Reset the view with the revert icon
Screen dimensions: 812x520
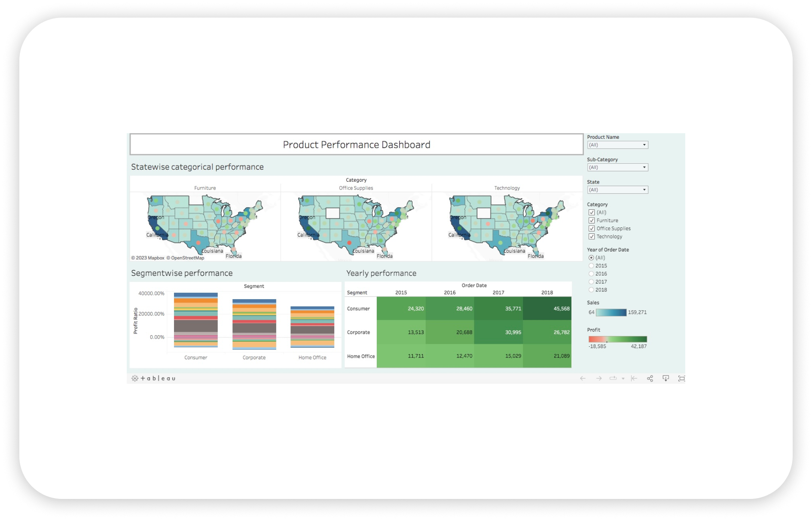[634, 378]
